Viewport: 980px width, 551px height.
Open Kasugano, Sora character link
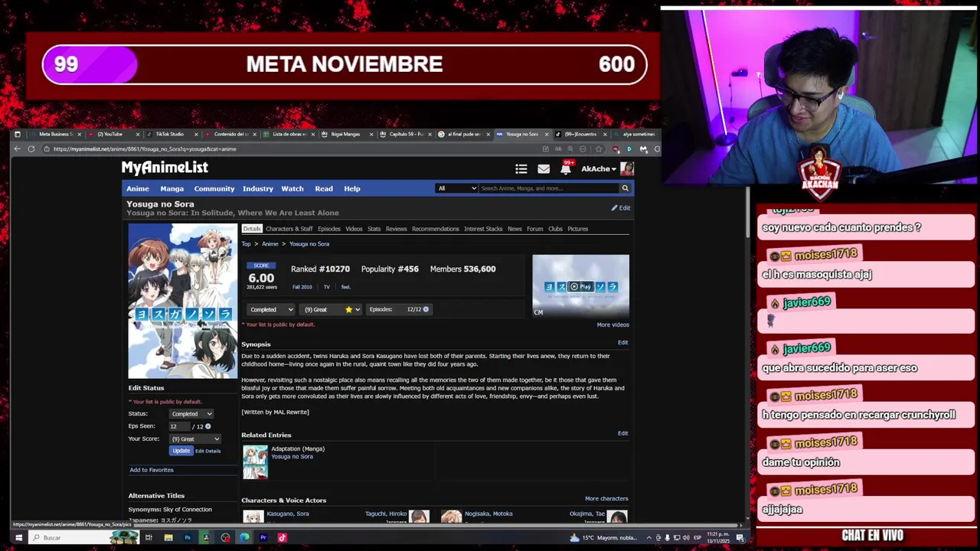coord(288,514)
